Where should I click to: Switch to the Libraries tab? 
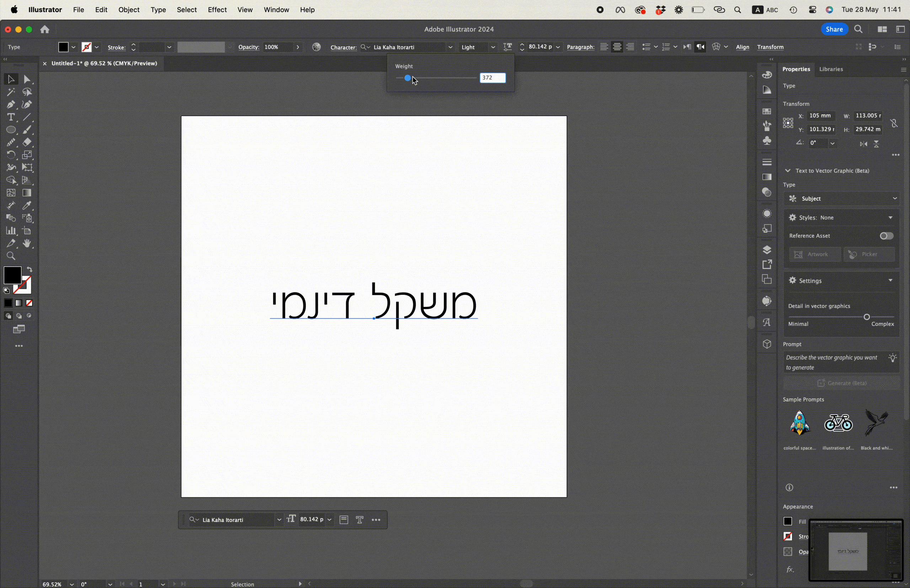click(x=831, y=69)
